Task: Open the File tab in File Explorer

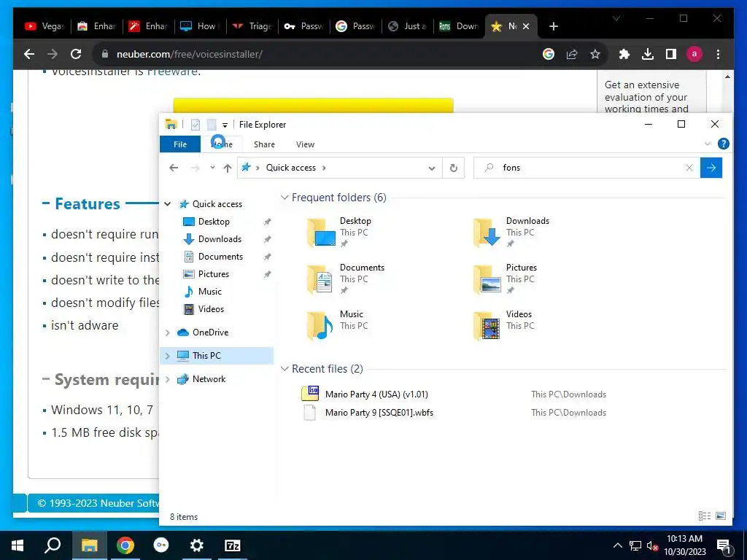Action: click(x=180, y=144)
